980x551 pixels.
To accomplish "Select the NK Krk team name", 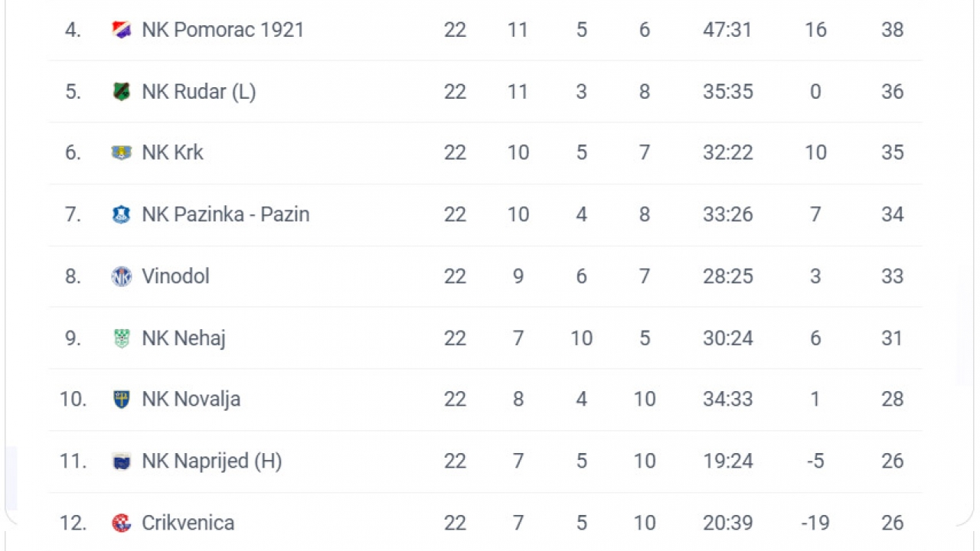I will click(x=173, y=153).
